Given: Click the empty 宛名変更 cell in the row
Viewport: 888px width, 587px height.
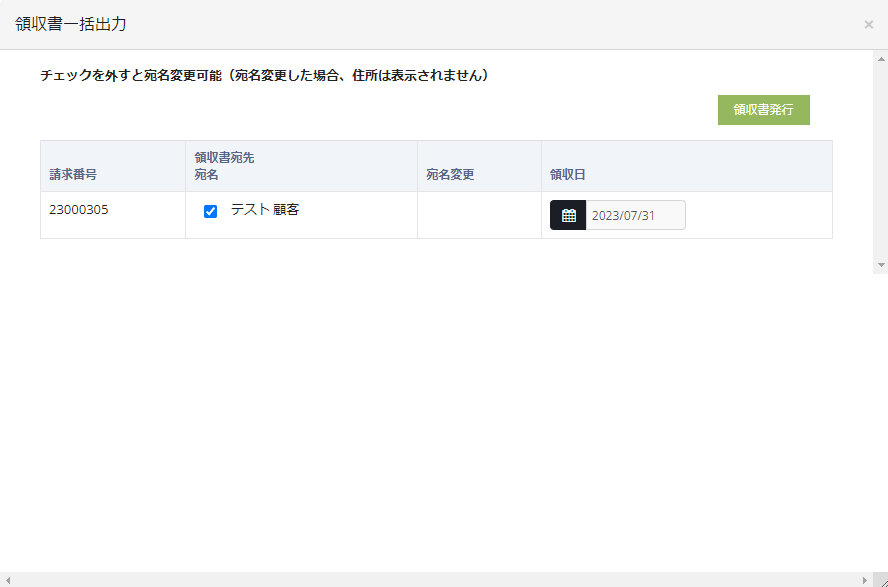Looking at the screenshot, I should (479, 215).
